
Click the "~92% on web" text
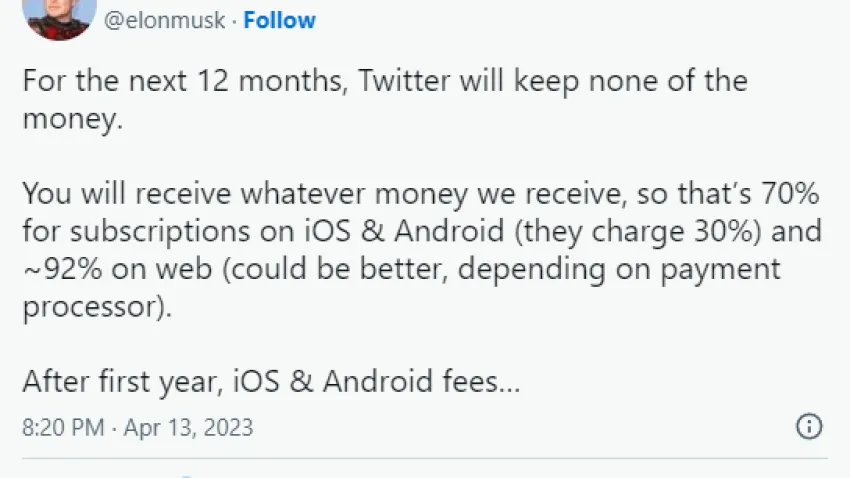[117, 269]
